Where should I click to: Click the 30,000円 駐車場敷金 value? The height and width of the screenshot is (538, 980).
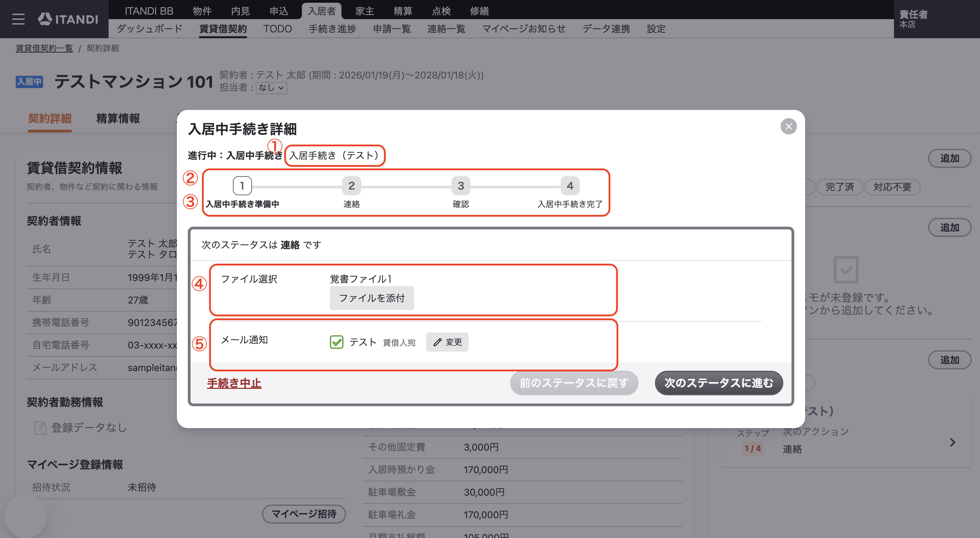pyautogui.click(x=484, y=492)
